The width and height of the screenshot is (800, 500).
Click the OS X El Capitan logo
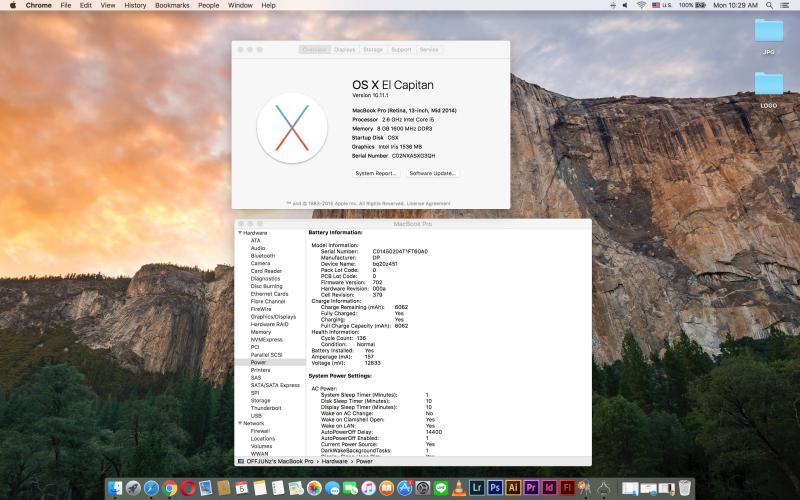292,128
